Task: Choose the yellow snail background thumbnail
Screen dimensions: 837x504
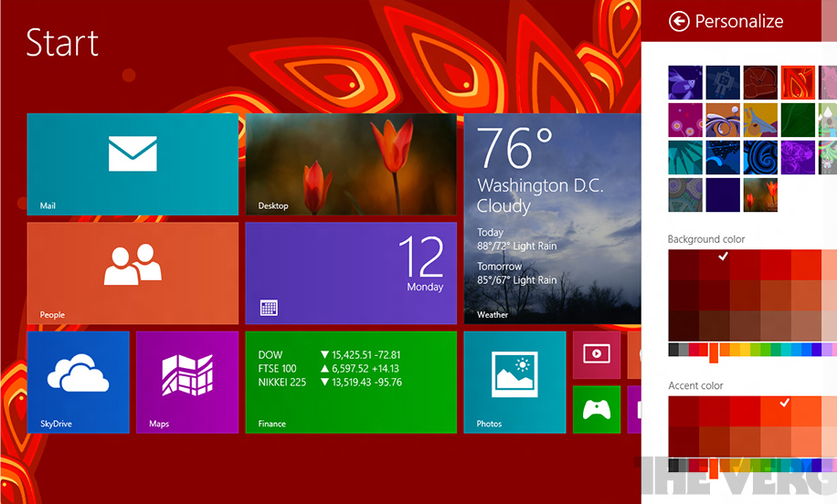Action: point(760,120)
